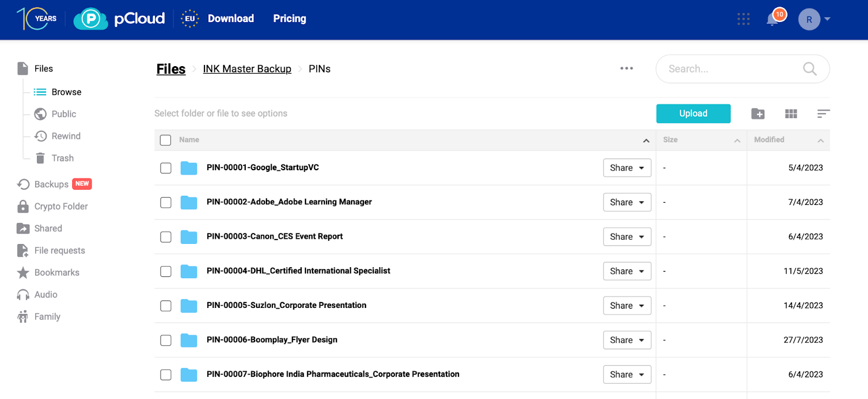The image size is (868, 399).
Task: Navigate to Files breadcrumb
Action: click(x=171, y=69)
